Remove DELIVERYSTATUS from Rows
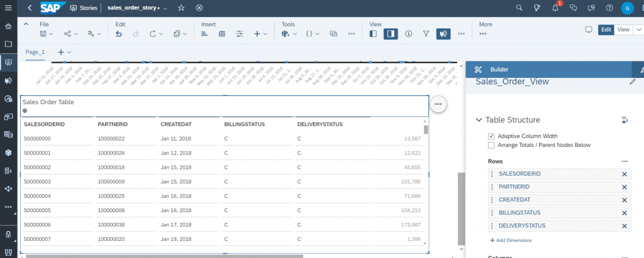 click(x=625, y=226)
